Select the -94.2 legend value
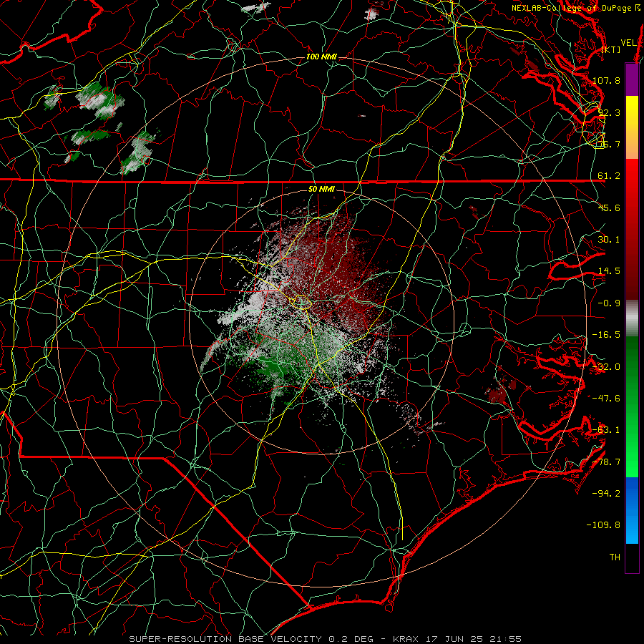Viewport: 644px width, 644px height. 606,494
